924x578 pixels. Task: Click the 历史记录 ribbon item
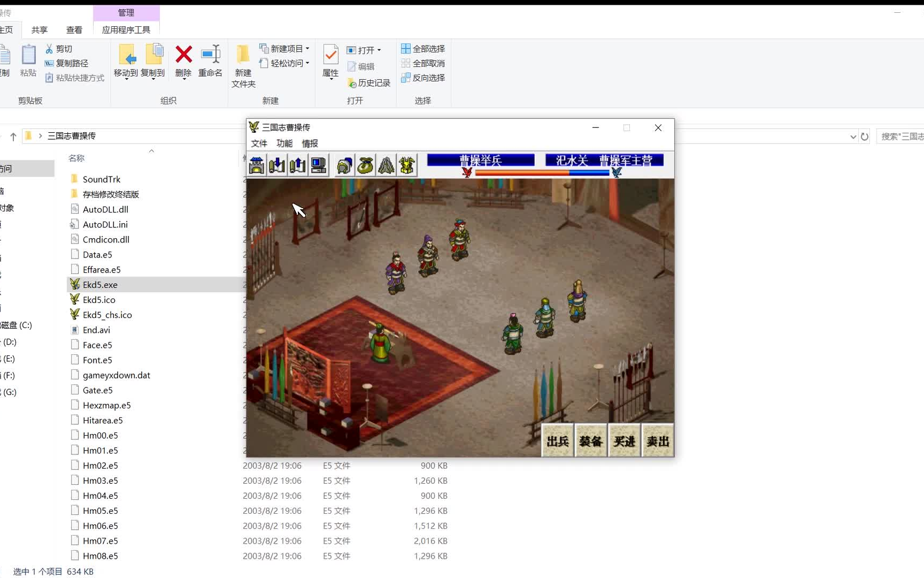point(369,83)
